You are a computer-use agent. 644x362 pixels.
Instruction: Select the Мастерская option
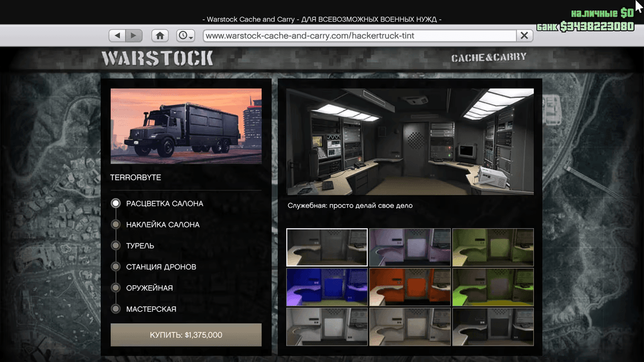(144, 309)
